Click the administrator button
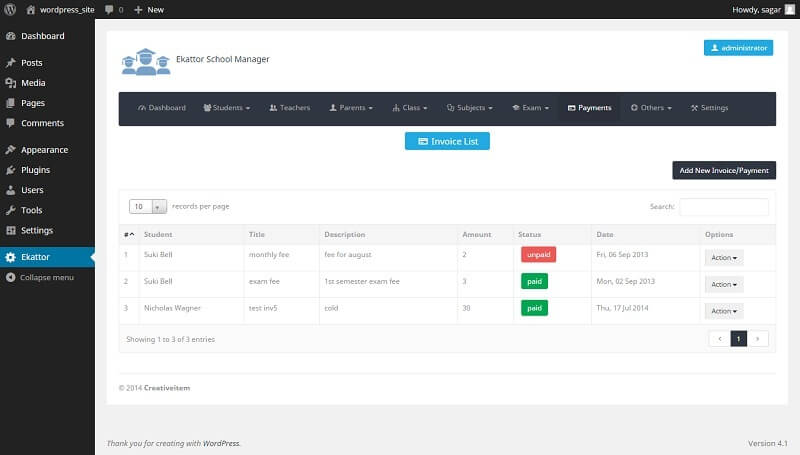800x455 pixels. (x=738, y=48)
